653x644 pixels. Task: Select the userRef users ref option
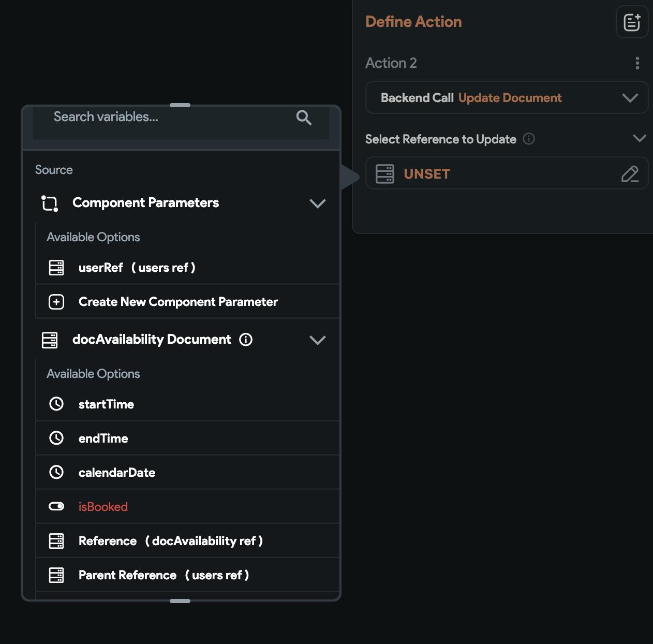pos(137,268)
